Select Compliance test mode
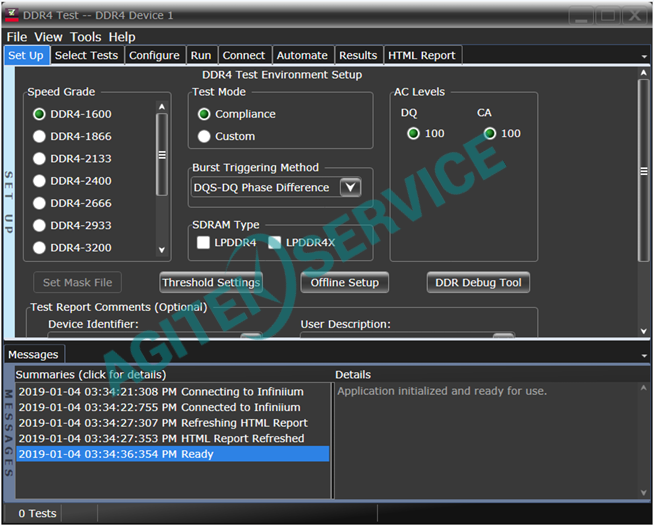Image resolution: width=654 pixels, height=525 pixels. [204, 114]
